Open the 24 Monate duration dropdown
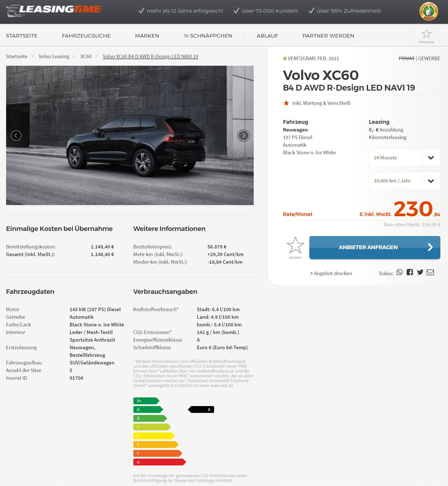 pyautogui.click(x=404, y=158)
